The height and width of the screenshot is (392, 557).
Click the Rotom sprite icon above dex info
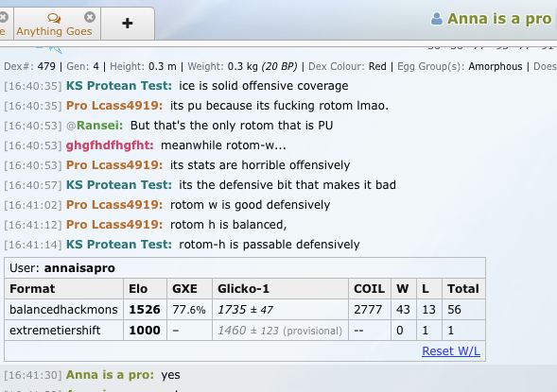click(x=50, y=49)
